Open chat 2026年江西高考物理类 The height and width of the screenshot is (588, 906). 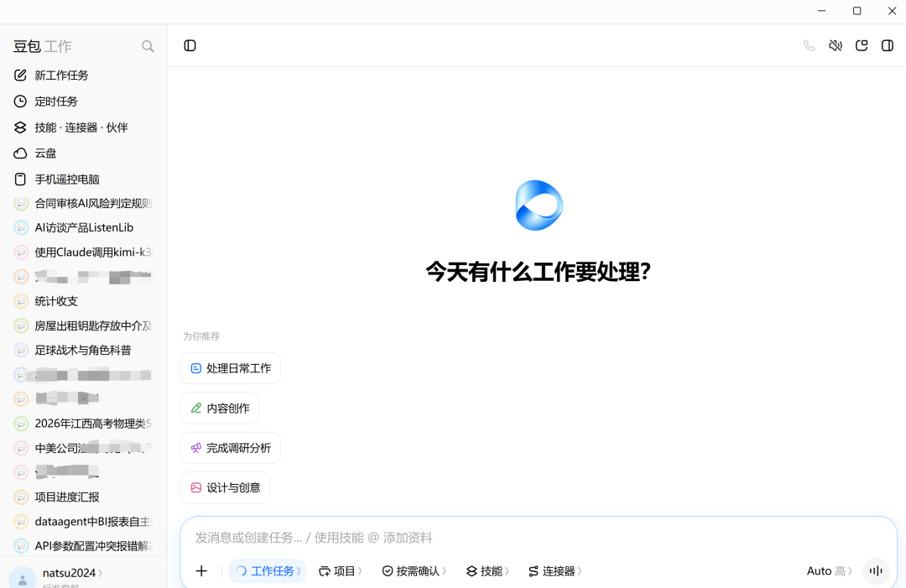84,424
